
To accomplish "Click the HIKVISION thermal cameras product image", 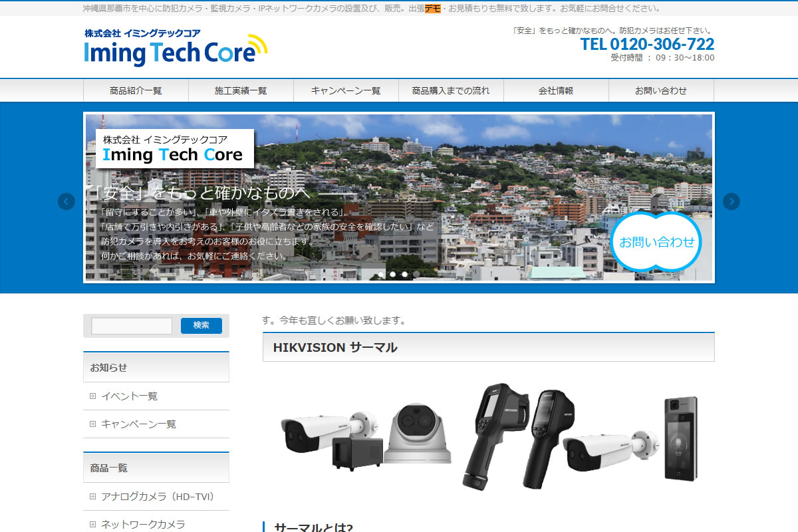I will point(488,436).
